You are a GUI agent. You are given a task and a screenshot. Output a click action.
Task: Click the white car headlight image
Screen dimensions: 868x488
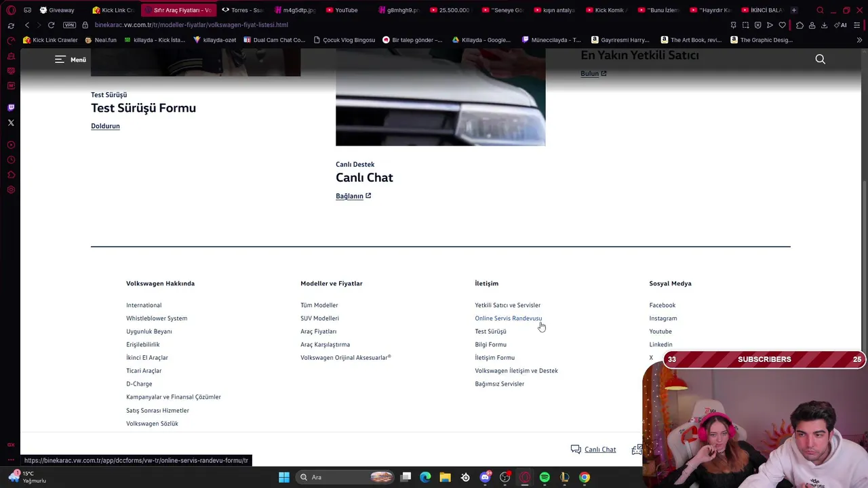click(440, 97)
